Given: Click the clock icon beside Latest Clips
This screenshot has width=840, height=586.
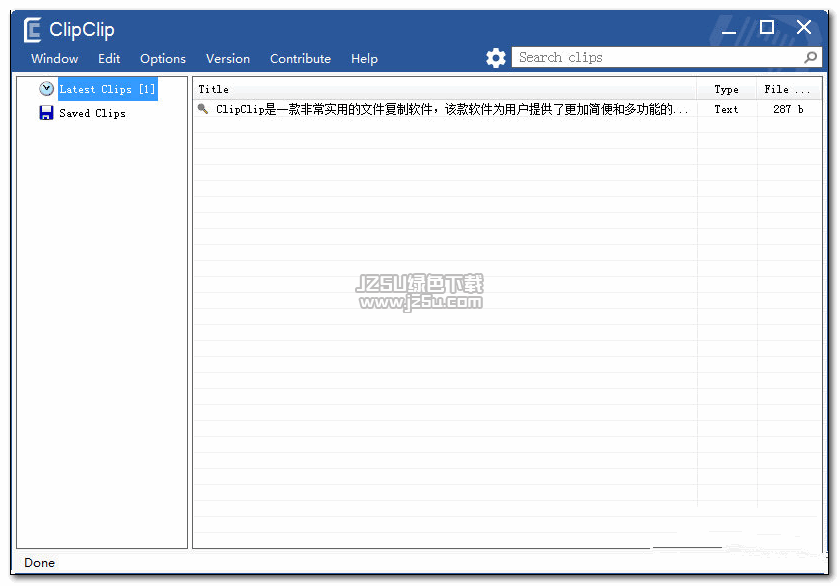Looking at the screenshot, I should click(47, 88).
